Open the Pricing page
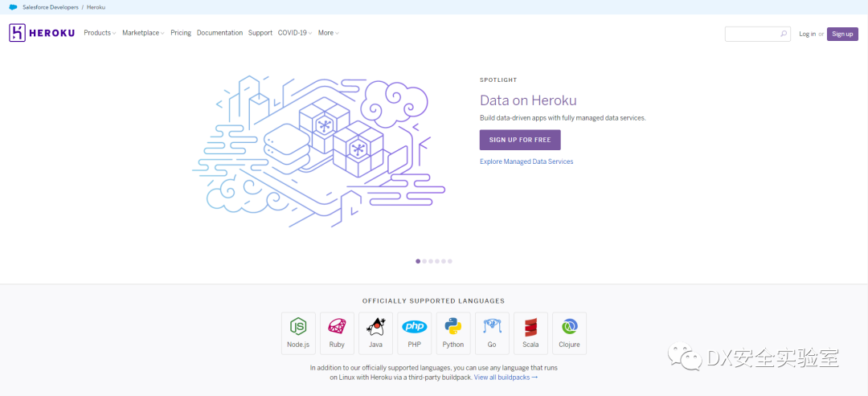 point(181,33)
